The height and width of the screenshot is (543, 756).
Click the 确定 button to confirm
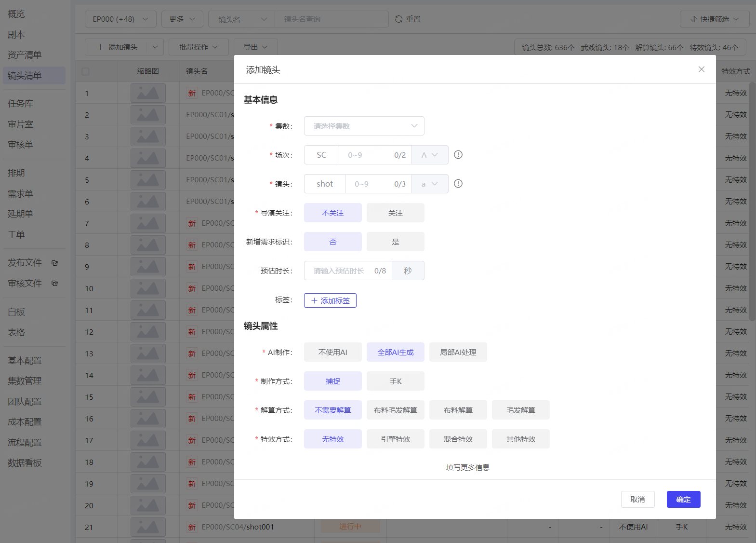click(683, 500)
